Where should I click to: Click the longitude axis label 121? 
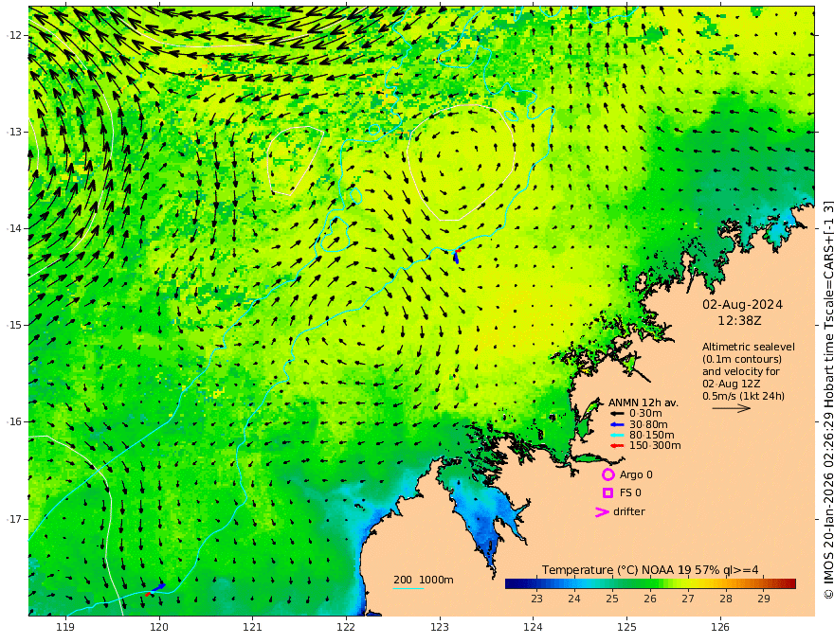click(x=253, y=628)
